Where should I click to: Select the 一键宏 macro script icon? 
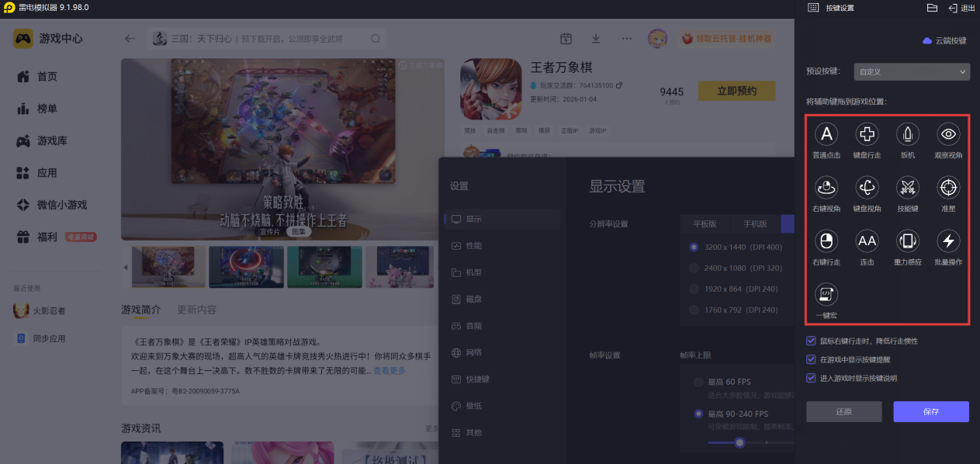(826, 294)
